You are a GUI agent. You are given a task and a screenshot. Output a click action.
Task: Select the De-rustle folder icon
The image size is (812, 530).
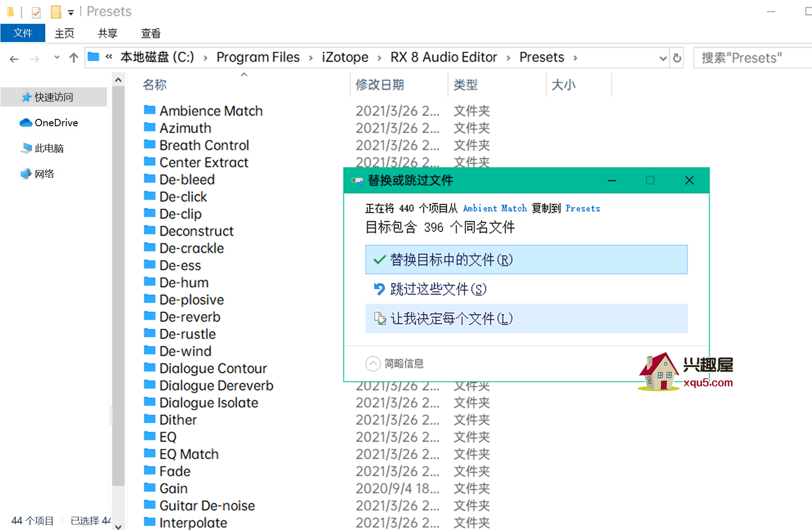[x=149, y=332]
